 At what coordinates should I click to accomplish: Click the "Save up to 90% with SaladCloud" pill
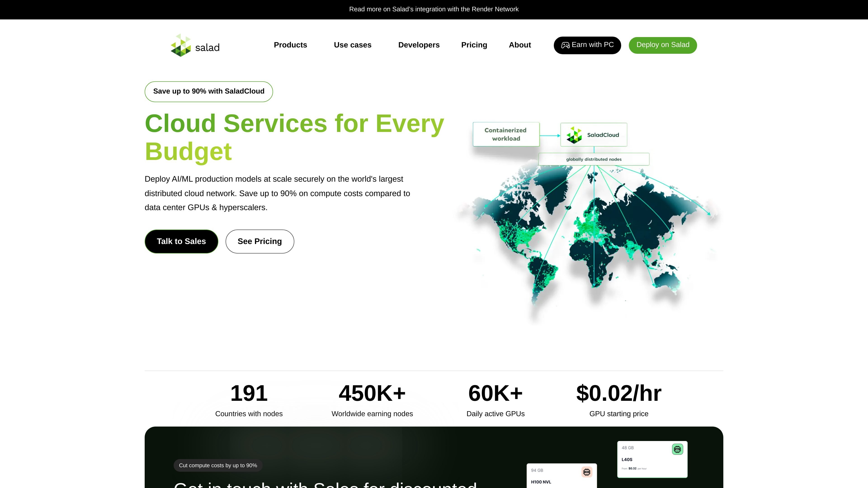pyautogui.click(x=209, y=91)
